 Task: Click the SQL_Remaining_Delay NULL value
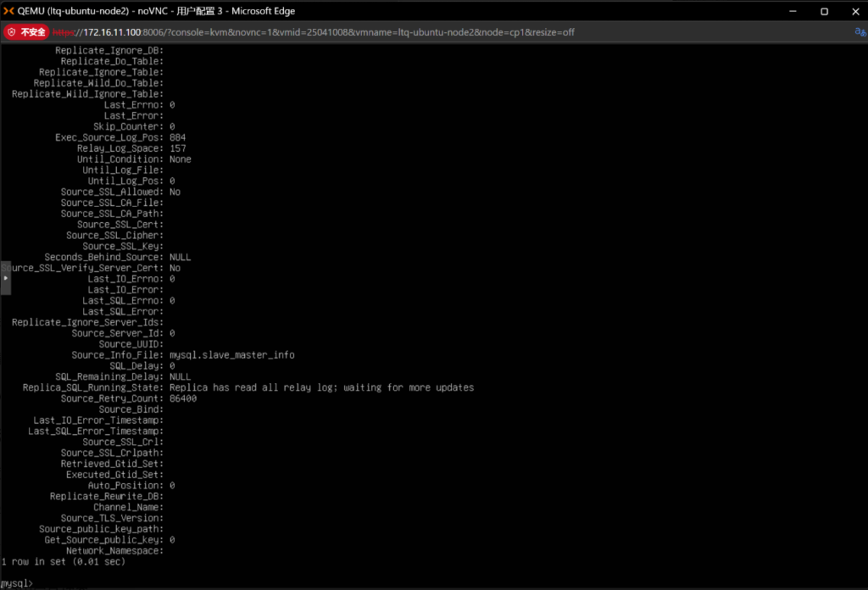click(180, 376)
